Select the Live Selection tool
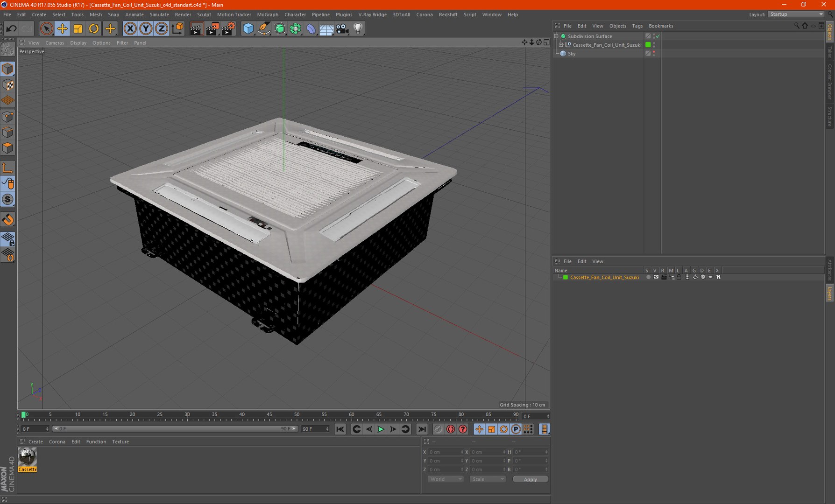The height and width of the screenshot is (504, 835). coord(46,29)
